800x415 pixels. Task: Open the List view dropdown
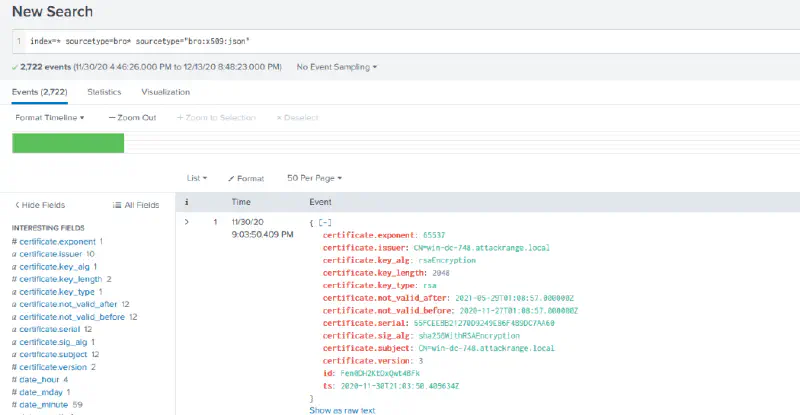197,178
